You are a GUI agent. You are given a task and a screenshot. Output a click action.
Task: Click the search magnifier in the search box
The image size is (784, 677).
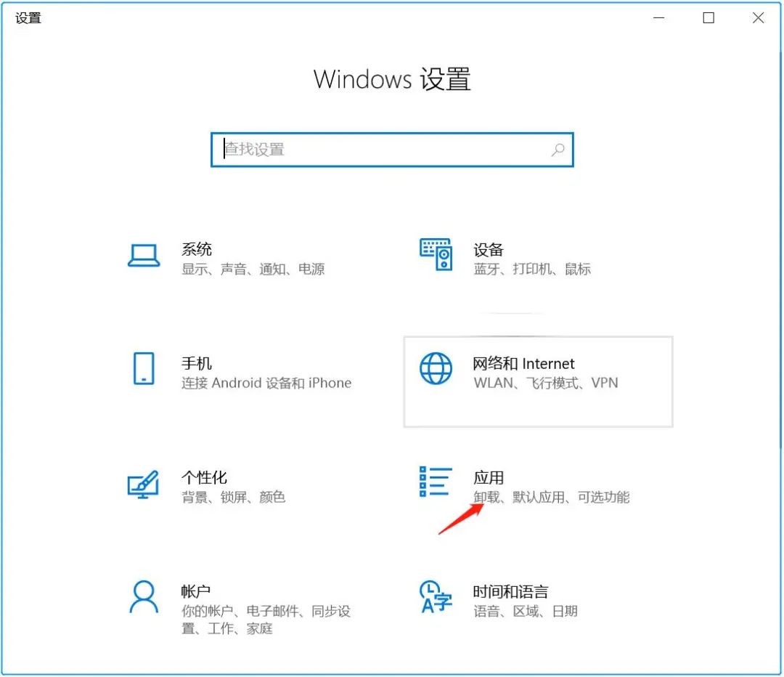(558, 150)
